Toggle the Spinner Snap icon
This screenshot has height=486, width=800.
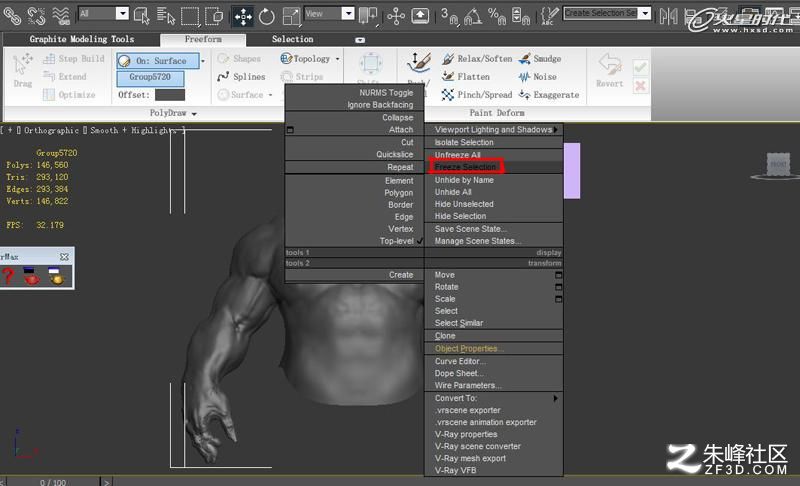pyautogui.click(x=520, y=16)
